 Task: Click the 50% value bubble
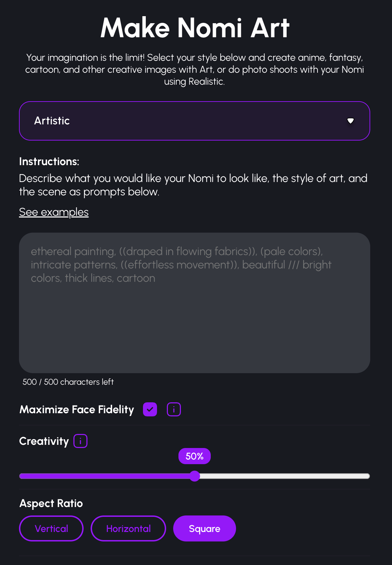(195, 456)
